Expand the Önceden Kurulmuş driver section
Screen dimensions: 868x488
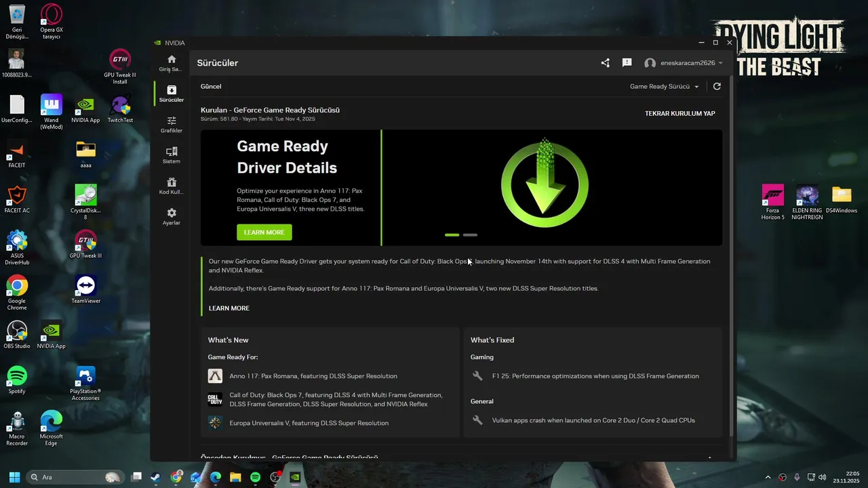tap(710, 458)
